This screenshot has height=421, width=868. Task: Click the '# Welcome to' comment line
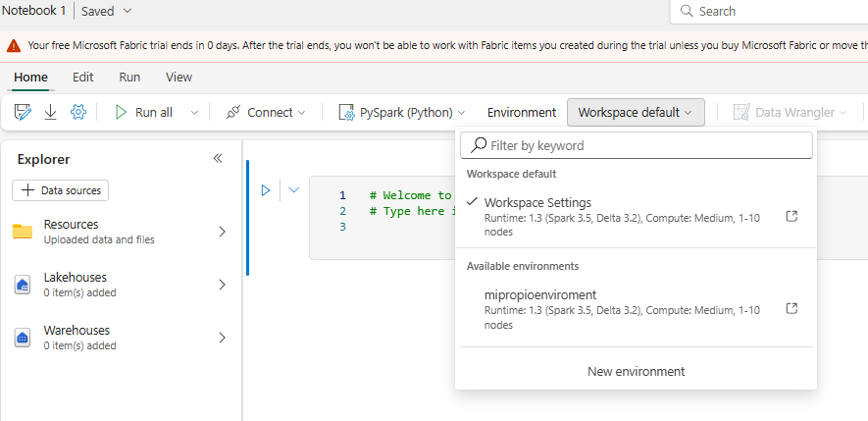[x=412, y=195]
